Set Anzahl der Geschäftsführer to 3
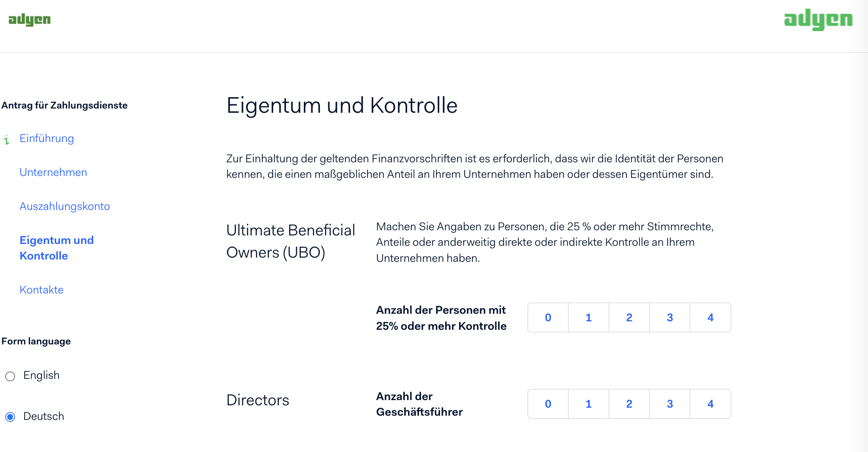868x452 pixels. (670, 404)
